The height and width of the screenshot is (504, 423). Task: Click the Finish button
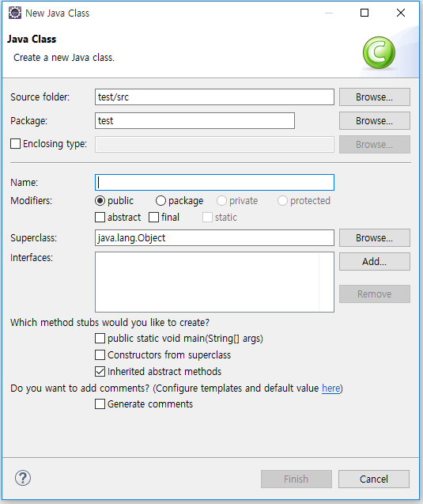point(296,479)
